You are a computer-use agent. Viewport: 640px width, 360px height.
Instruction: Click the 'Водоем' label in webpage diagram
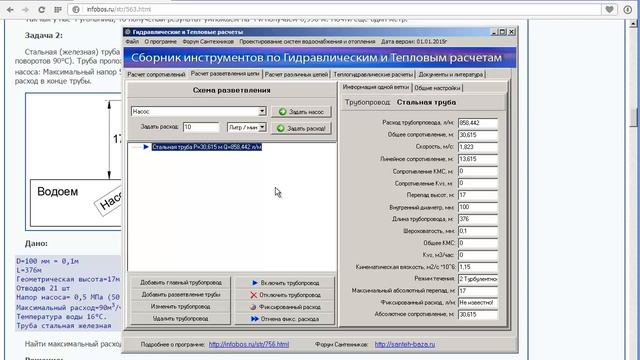[58, 191]
